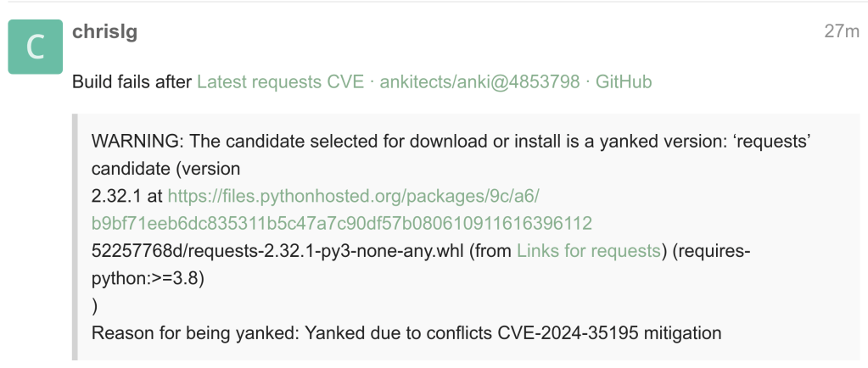Screen dimensions: 868x368
Task: Click the green chrislg avatar icon
Action: 35,47
